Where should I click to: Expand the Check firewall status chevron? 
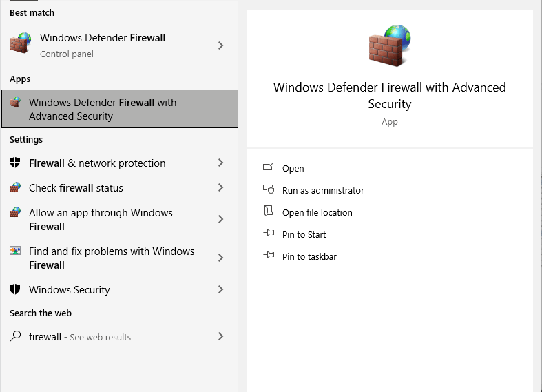point(220,188)
